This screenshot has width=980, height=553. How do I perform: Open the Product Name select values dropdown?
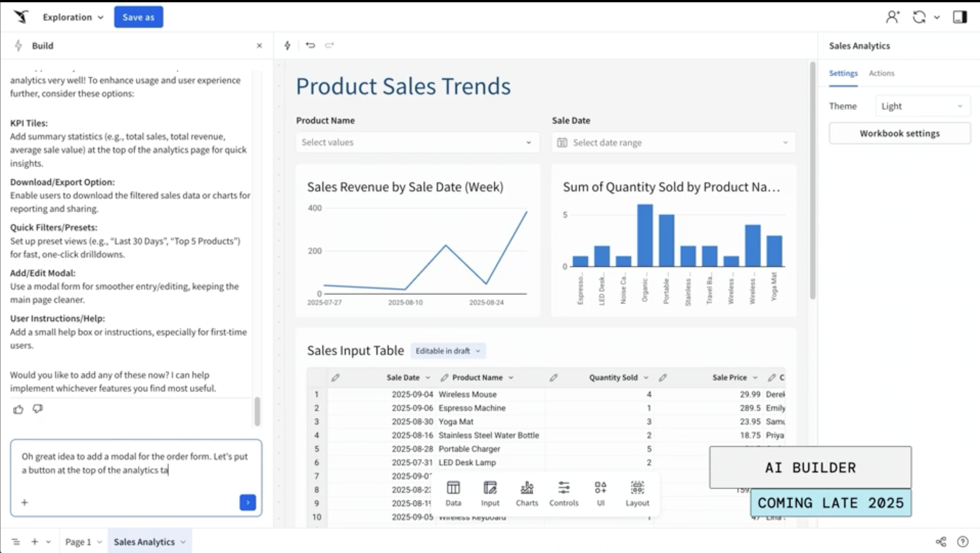(x=417, y=142)
